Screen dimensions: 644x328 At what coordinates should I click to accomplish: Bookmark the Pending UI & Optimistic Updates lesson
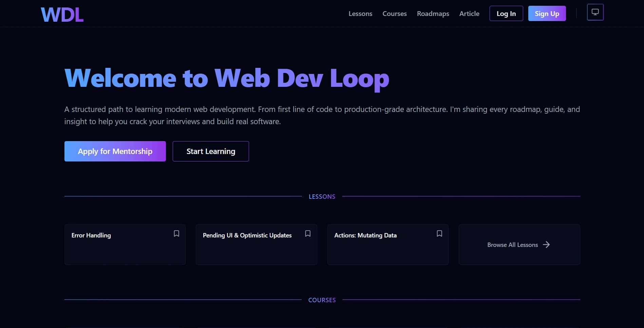[308, 233]
